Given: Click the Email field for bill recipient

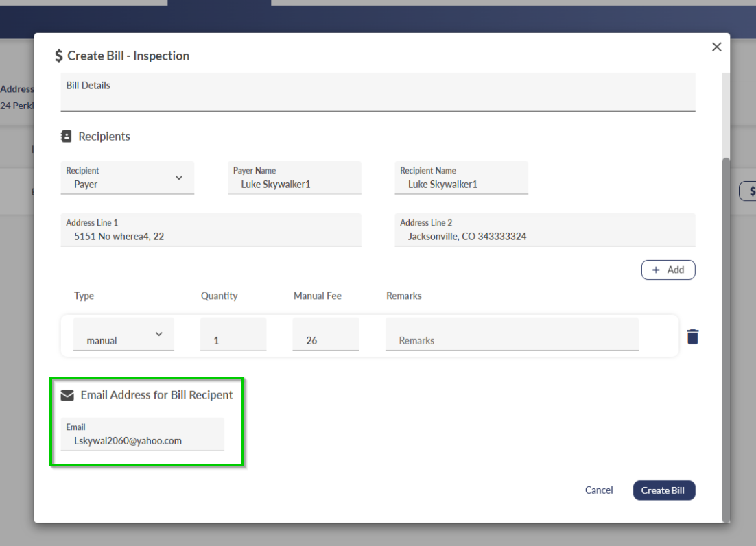Looking at the screenshot, I should pyautogui.click(x=142, y=435).
